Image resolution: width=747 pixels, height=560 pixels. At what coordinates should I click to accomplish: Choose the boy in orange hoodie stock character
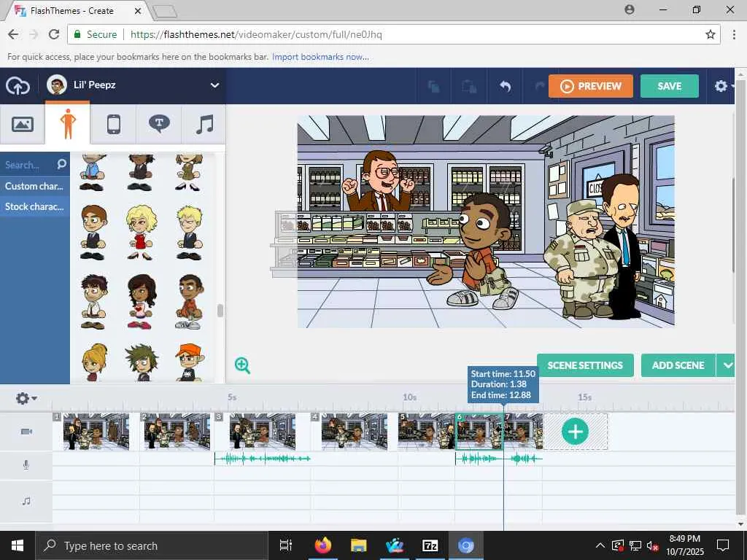[190, 302]
